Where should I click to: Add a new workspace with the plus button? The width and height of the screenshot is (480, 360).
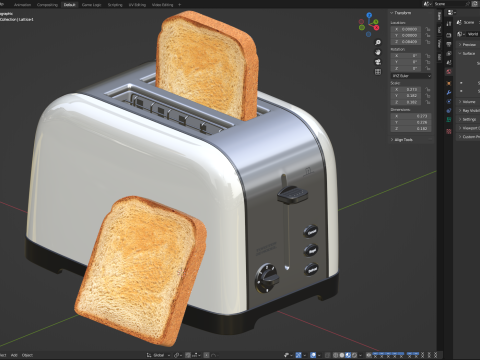(x=180, y=5)
